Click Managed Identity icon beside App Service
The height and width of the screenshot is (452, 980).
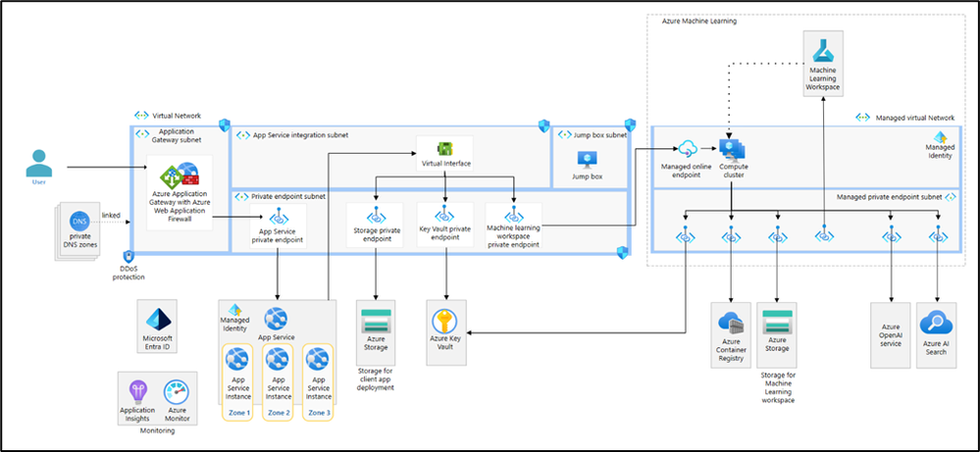pos(234,310)
